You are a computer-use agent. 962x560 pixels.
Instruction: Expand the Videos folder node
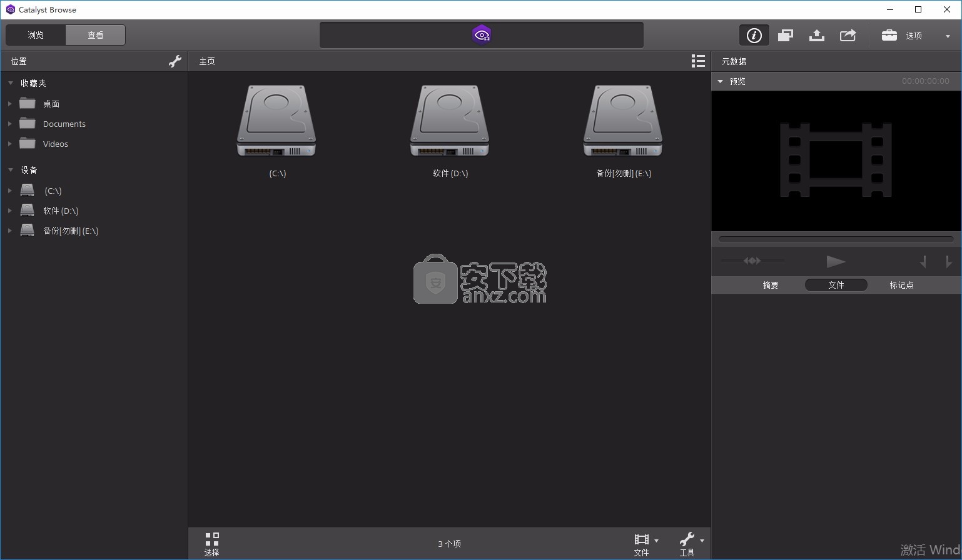pos(9,144)
